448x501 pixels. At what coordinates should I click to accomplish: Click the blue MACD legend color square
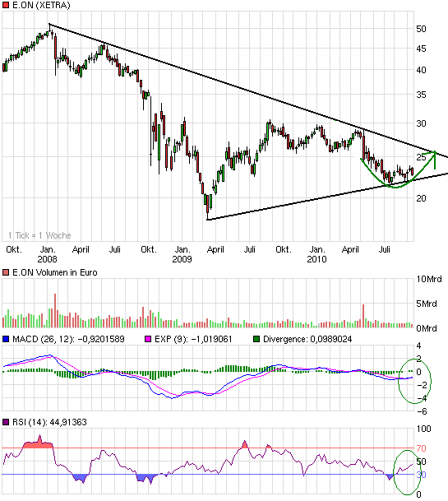tap(6, 339)
